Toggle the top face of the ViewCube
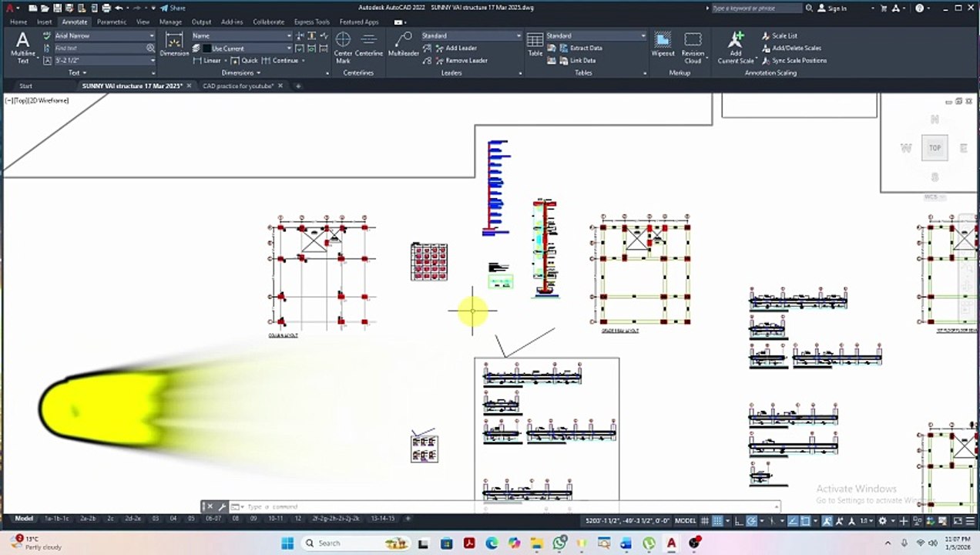The image size is (980, 555). pyautogui.click(x=935, y=148)
